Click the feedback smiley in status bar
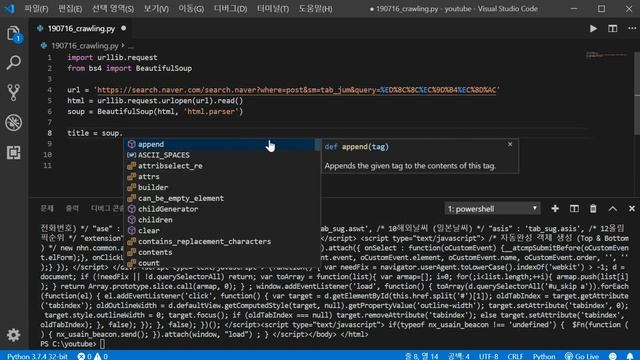Screen dimensions: 640x360 (x=613, y=356)
